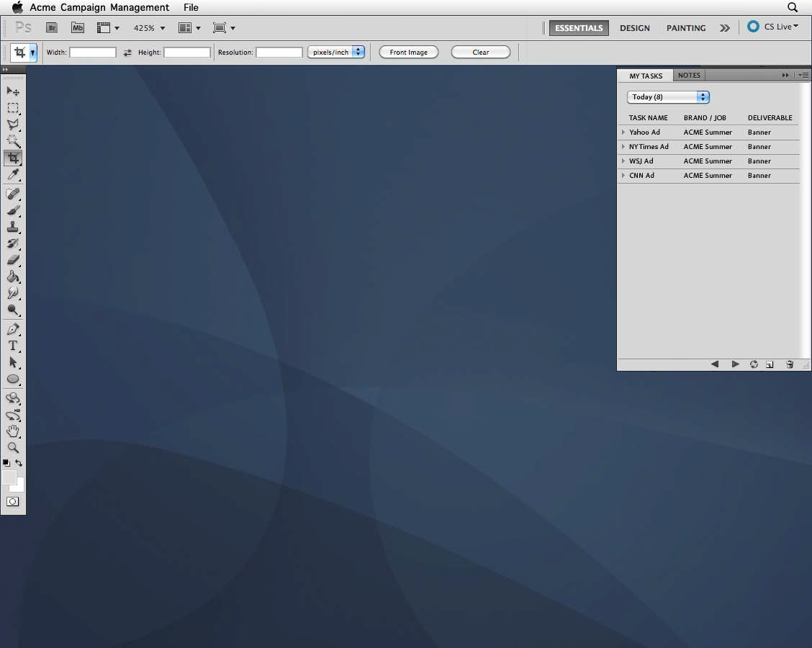Select the Rectangular Marquee tool

[13, 108]
